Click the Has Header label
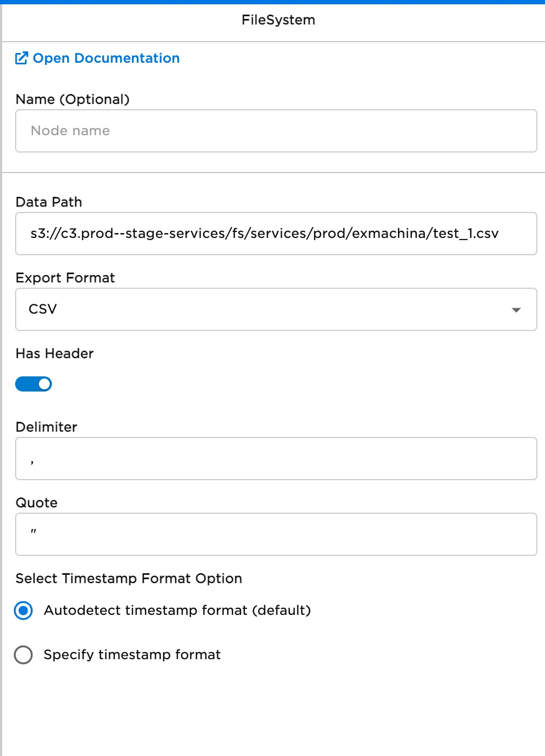545x756 pixels. click(x=55, y=354)
